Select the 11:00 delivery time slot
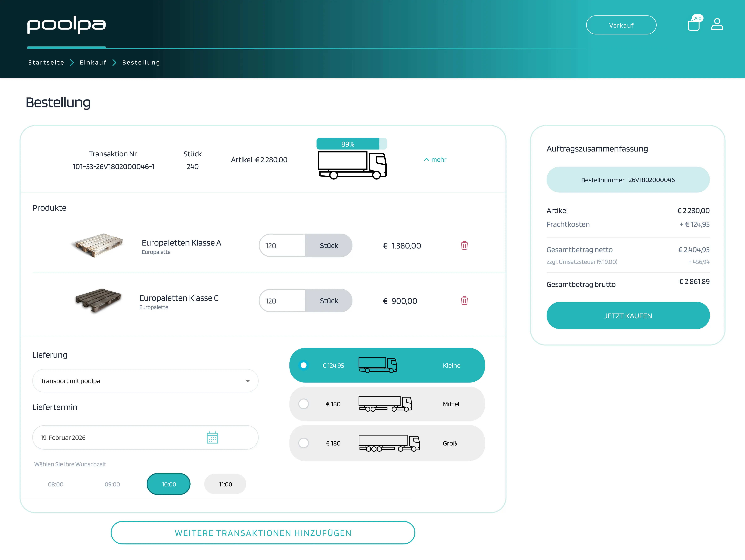The height and width of the screenshot is (560, 745). pos(225,484)
